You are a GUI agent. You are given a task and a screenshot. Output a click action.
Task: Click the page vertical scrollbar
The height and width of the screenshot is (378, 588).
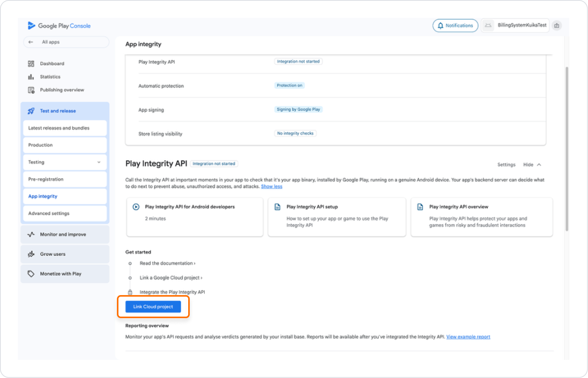pyautogui.click(x=567, y=149)
